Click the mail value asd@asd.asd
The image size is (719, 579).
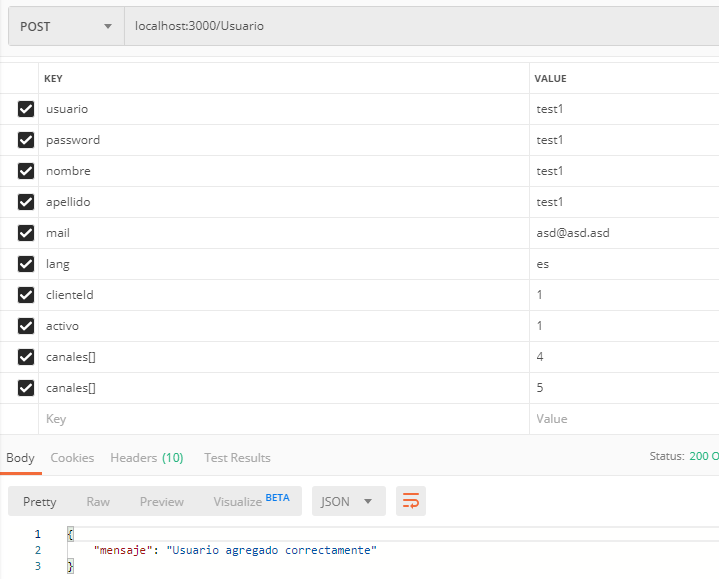573,233
